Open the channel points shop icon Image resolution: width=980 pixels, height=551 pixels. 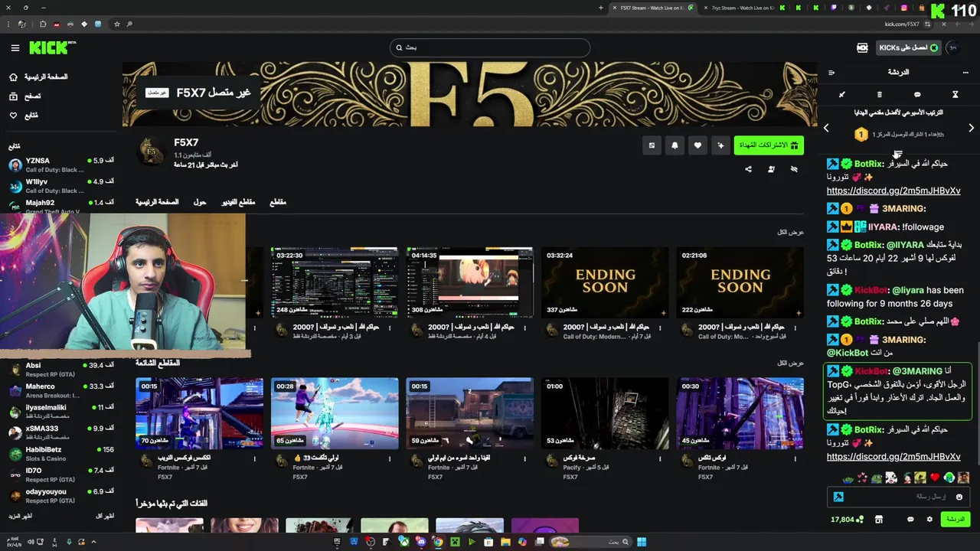(878, 519)
